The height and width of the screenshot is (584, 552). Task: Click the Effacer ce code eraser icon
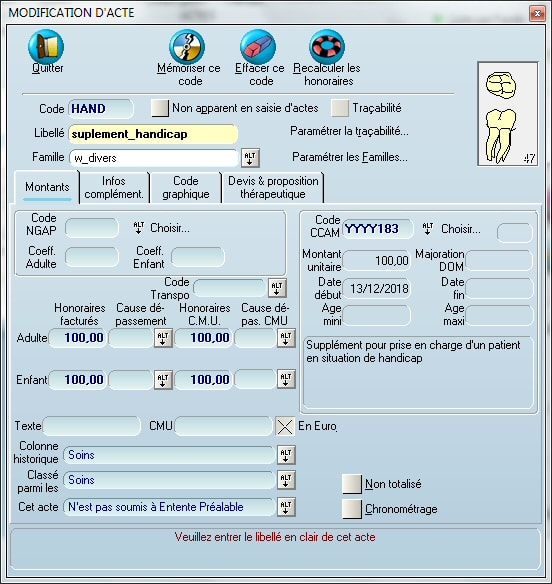258,47
